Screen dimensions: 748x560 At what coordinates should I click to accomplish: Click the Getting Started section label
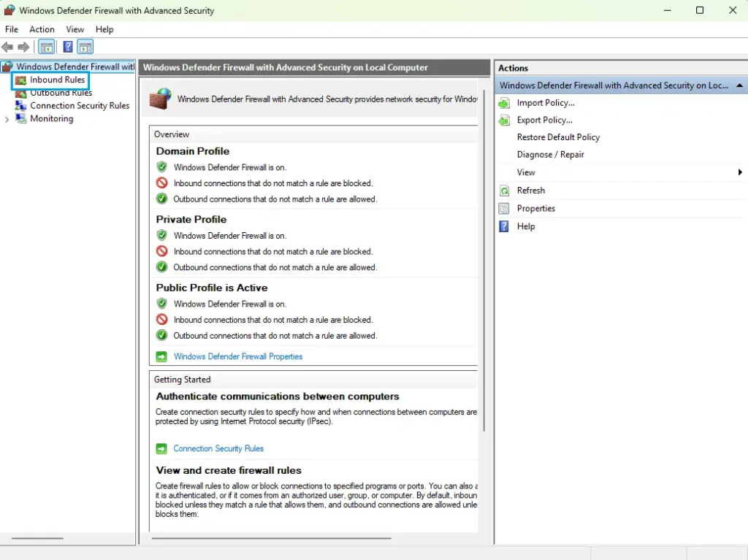182,379
